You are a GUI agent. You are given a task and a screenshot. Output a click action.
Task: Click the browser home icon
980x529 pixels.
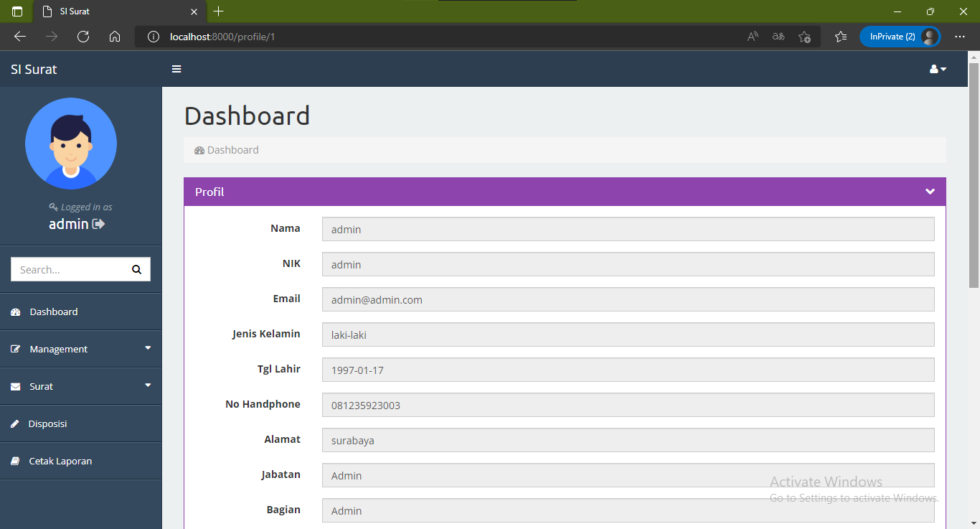click(x=115, y=37)
